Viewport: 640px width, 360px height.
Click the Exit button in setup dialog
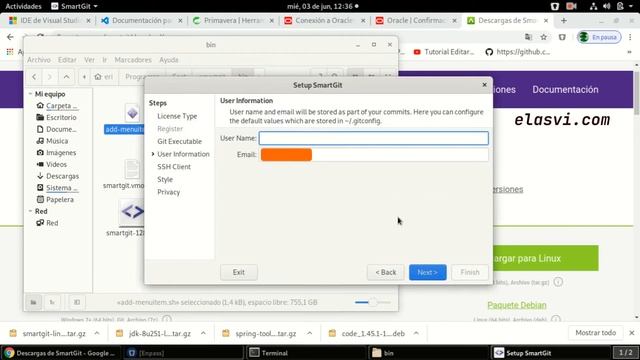(x=239, y=272)
